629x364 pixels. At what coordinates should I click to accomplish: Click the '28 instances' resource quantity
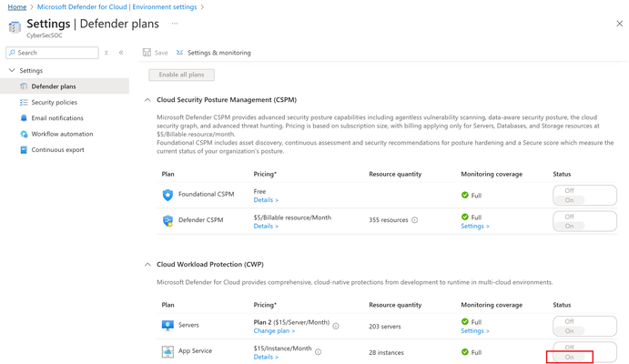(386, 352)
